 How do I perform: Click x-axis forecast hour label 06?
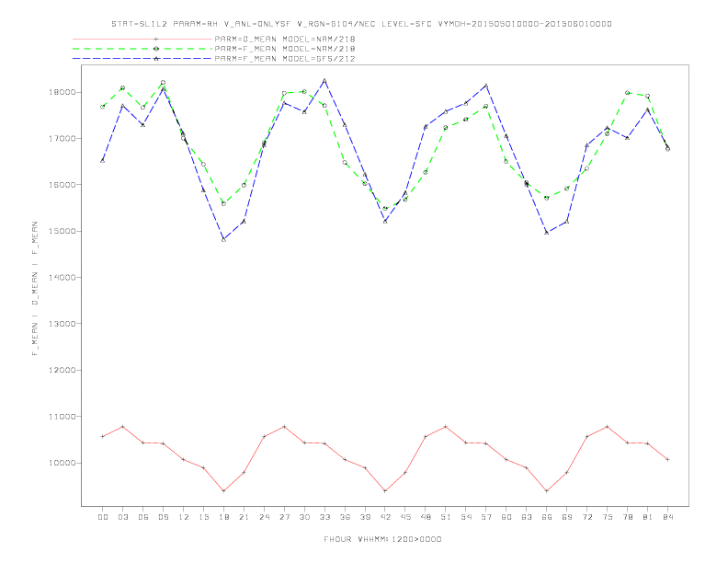click(143, 517)
